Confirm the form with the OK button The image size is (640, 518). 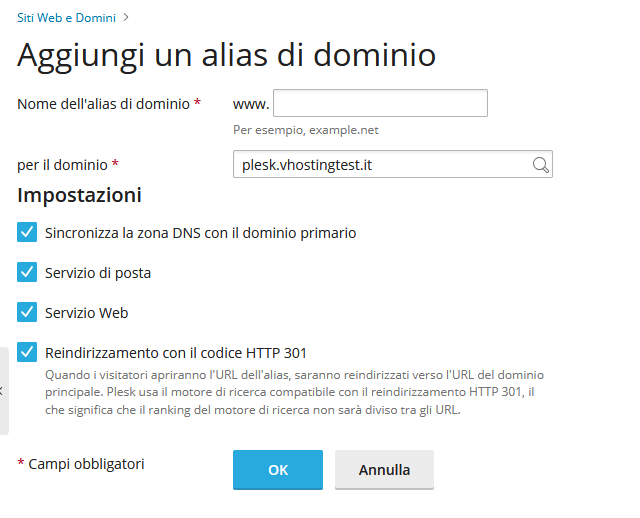(278, 470)
